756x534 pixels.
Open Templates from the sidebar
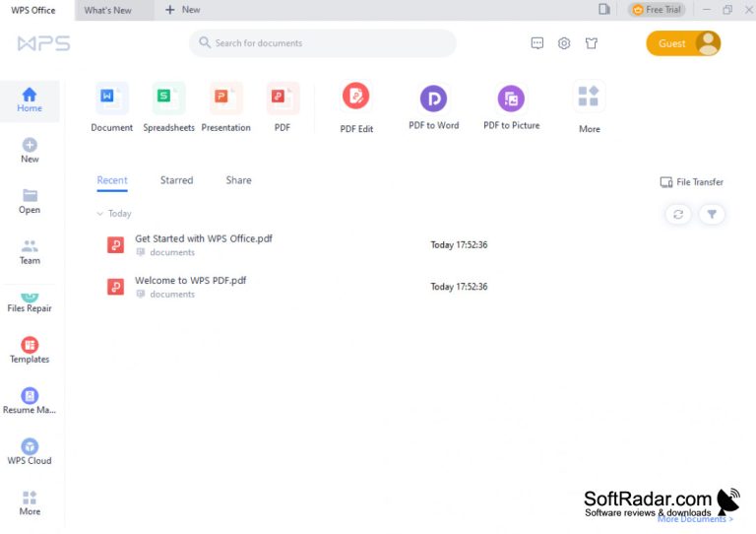pyautogui.click(x=30, y=350)
